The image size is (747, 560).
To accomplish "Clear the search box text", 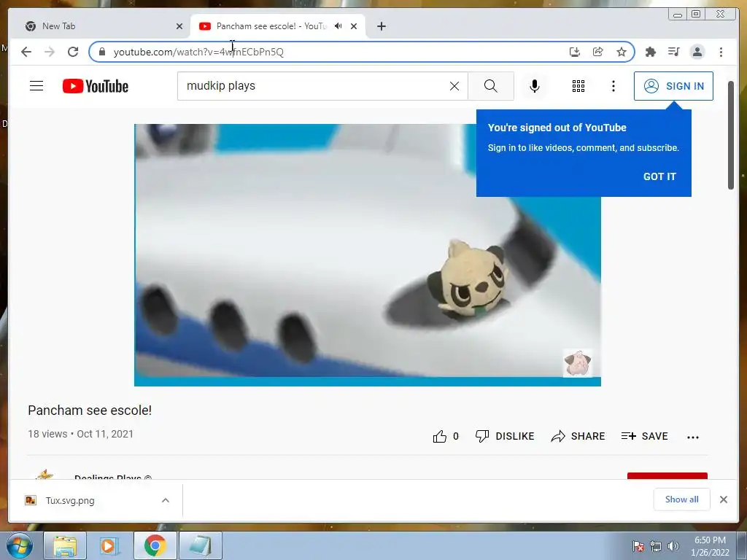I will click(x=454, y=86).
